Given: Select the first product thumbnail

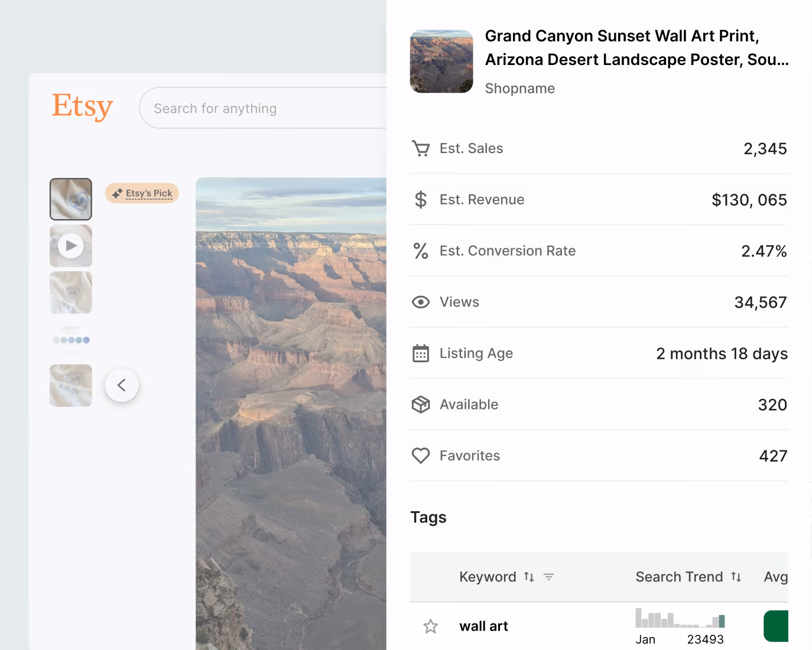Looking at the screenshot, I should pos(71,199).
